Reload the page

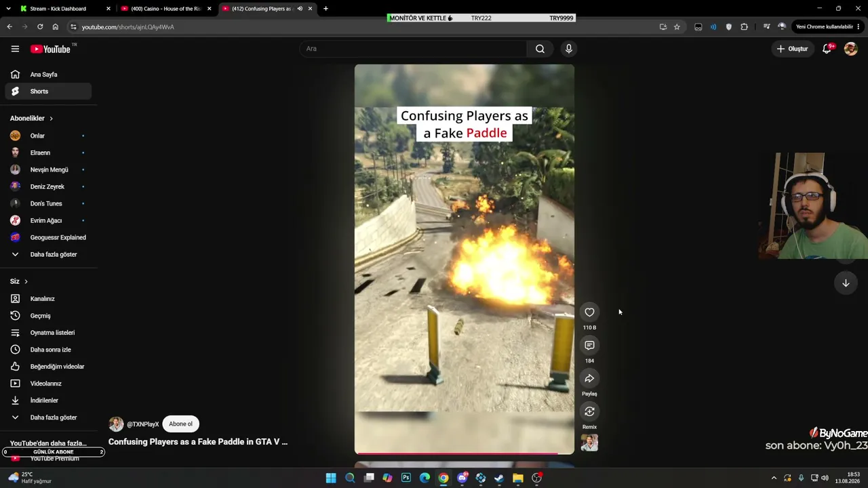40,26
